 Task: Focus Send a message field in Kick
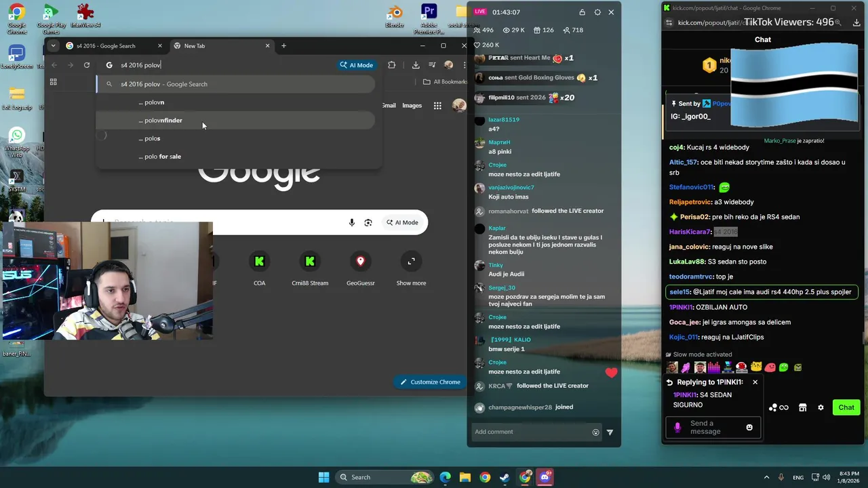[x=713, y=428]
